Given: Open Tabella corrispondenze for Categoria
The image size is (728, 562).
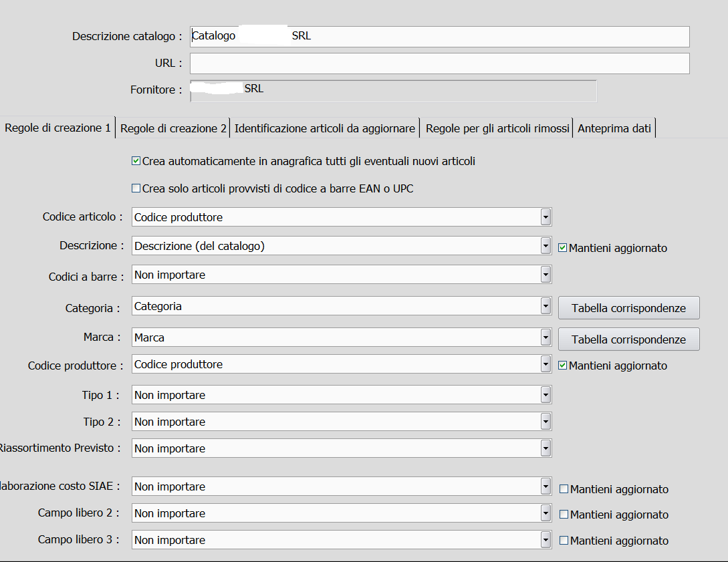Looking at the screenshot, I should click(x=628, y=308).
